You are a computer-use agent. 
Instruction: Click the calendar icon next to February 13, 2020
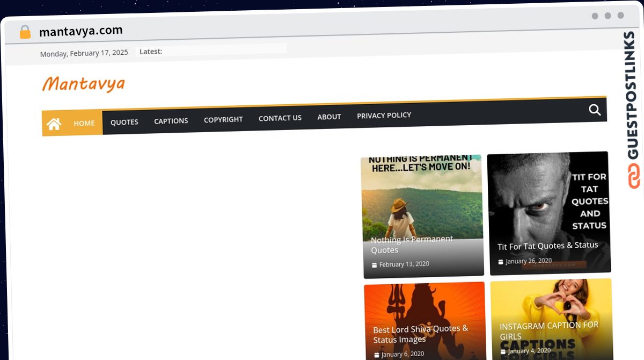tap(375, 265)
